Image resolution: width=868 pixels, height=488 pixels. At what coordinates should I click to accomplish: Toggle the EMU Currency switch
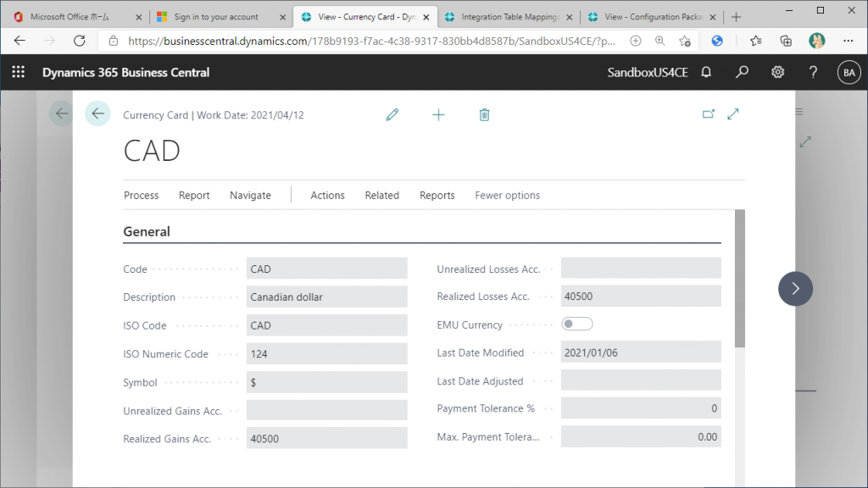pos(576,324)
